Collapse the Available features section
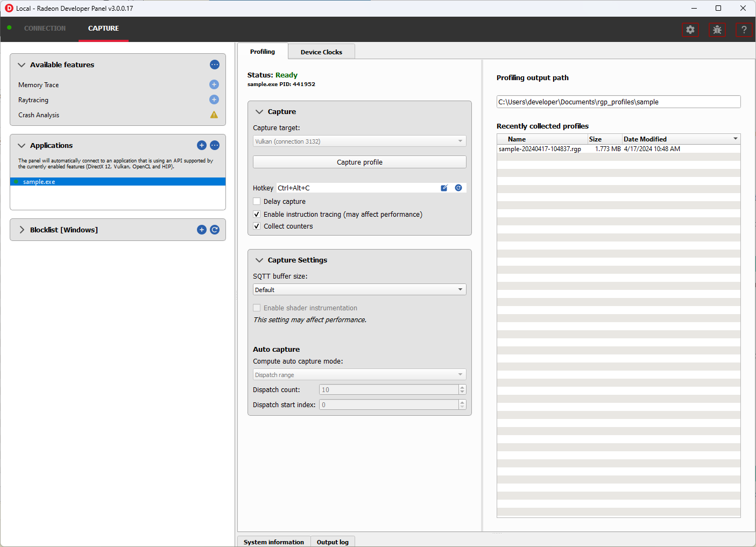 point(22,65)
